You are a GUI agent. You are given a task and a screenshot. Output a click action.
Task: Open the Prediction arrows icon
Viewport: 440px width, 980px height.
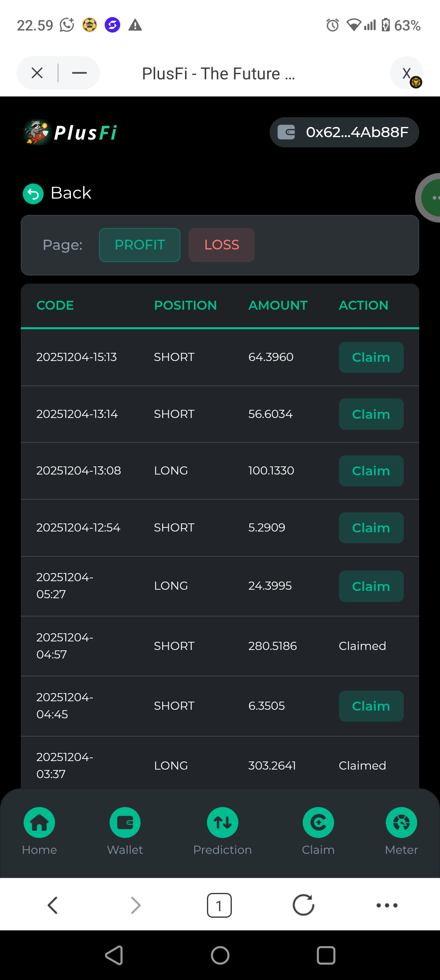pyautogui.click(x=222, y=822)
